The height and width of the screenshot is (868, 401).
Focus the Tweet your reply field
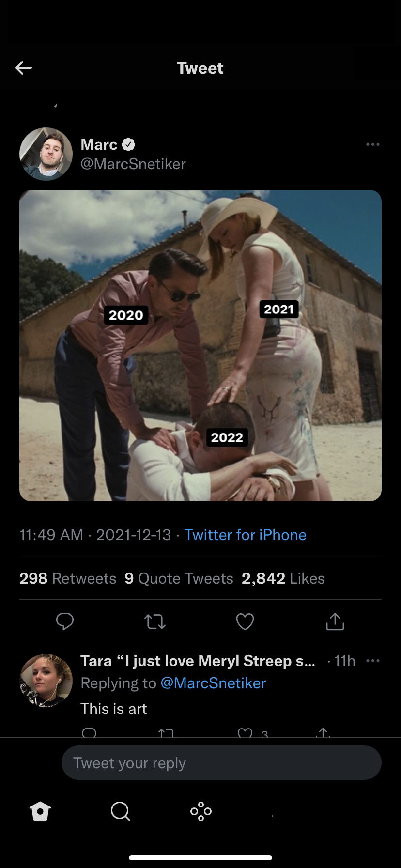[x=221, y=763]
